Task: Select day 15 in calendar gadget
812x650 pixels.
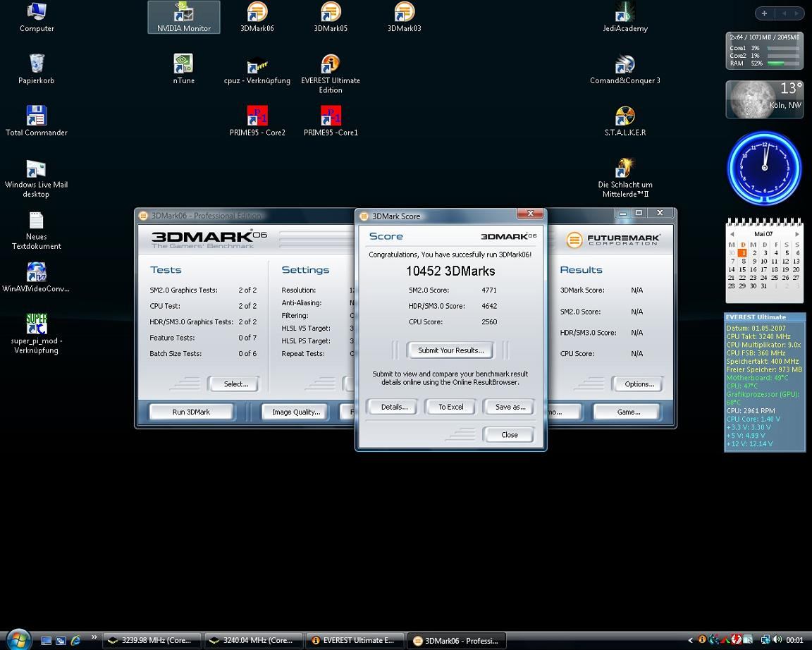Action: pyautogui.click(x=743, y=269)
